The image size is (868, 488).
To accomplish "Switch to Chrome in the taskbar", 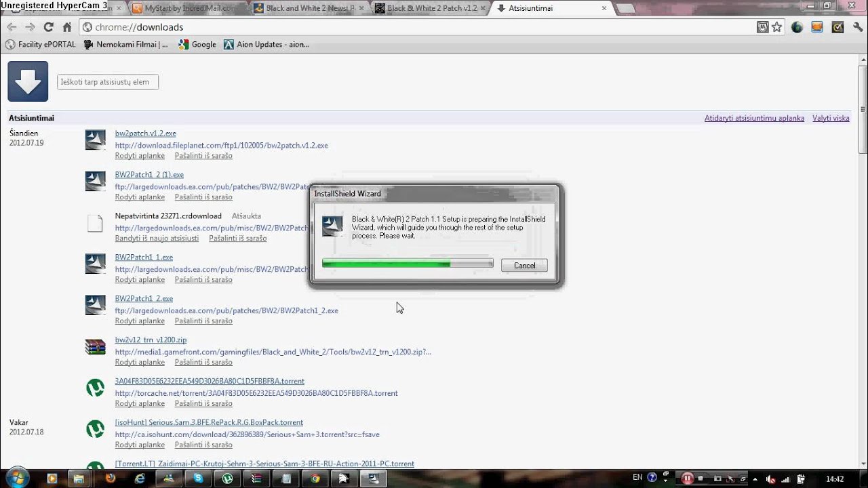I will (x=315, y=479).
